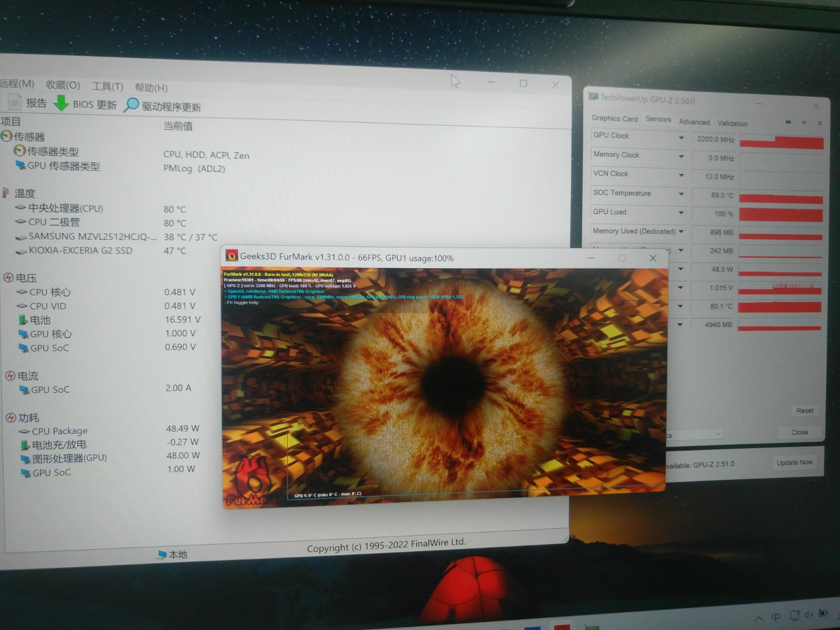
Task: Click the SAMSUNG MZVL2512HCJQ drive icon
Action: (21, 237)
